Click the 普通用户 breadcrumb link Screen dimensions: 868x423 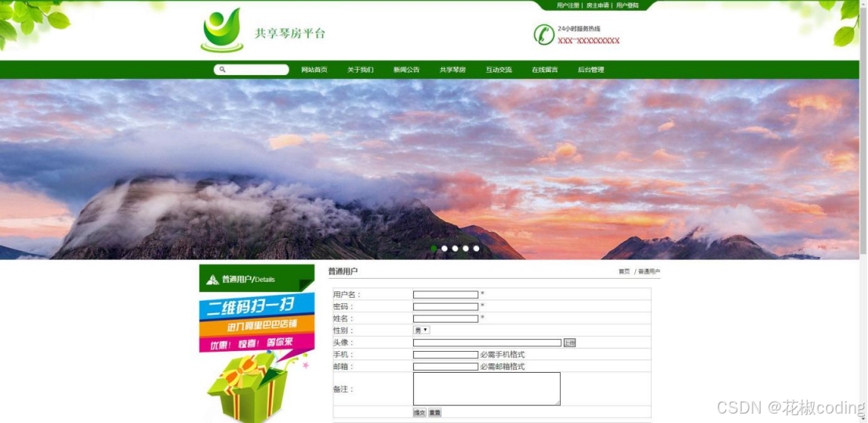649,272
